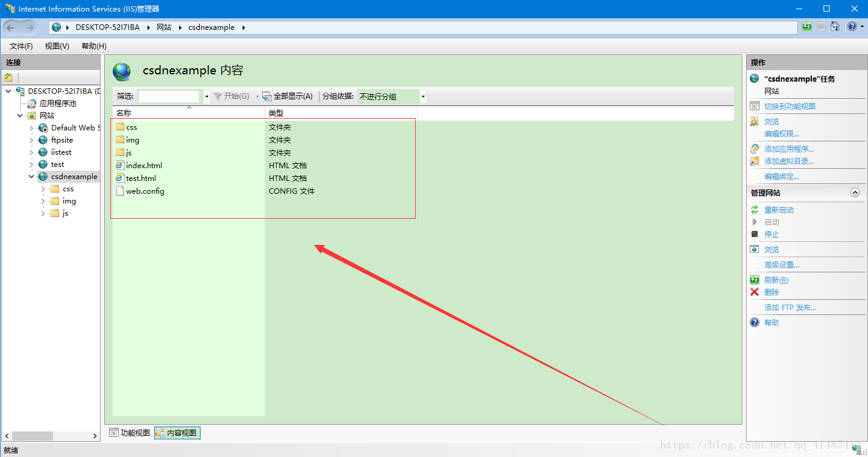Click the restart (重新启动) green icon

(x=755, y=210)
